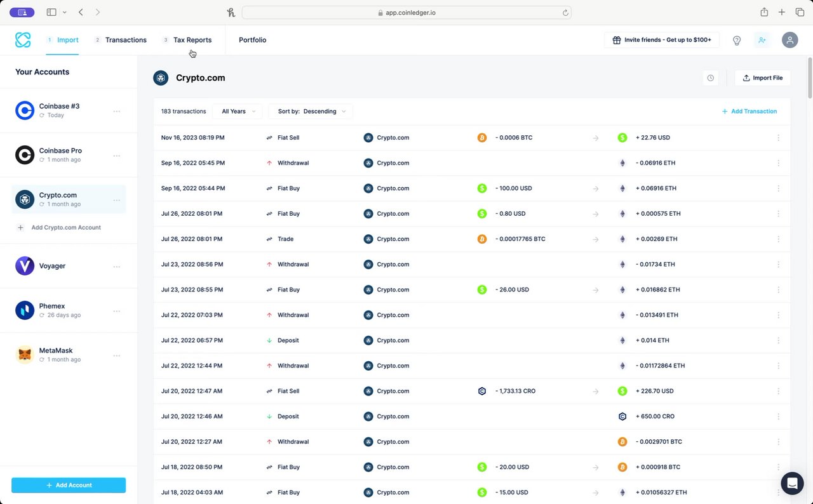Click the '183 transactions' count text

[184, 111]
